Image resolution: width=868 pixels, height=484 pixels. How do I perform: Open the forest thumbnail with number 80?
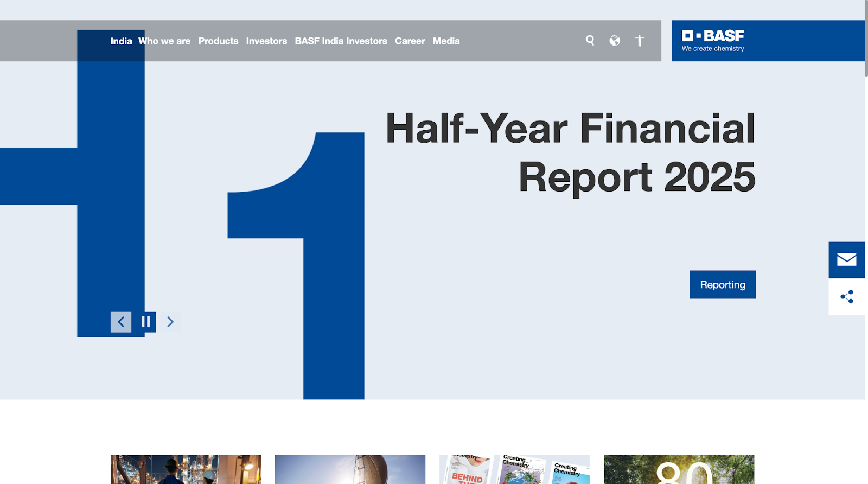(679, 469)
